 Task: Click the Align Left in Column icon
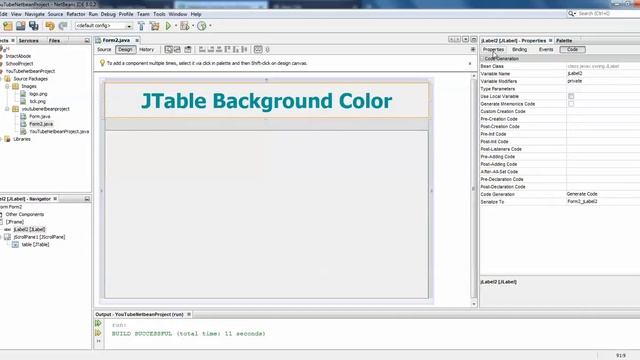202,49
